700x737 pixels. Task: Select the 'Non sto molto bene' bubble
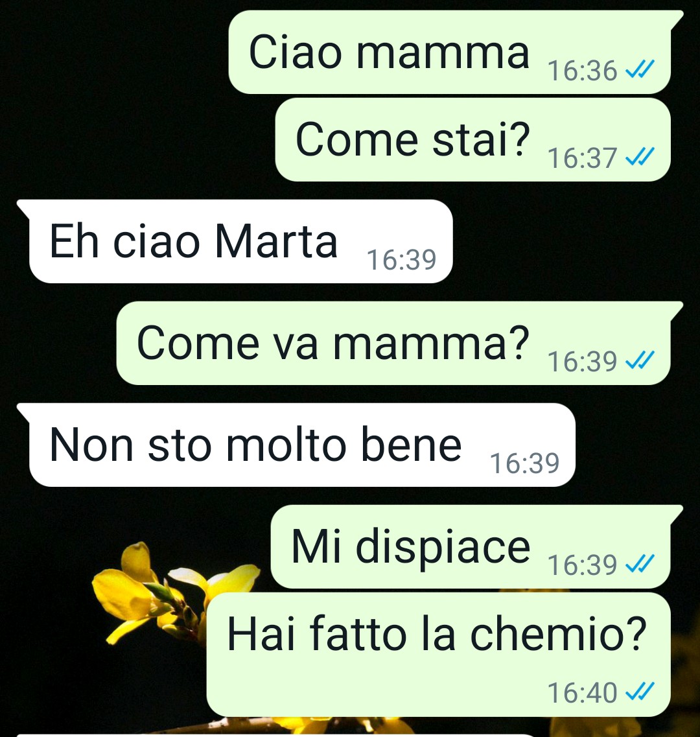(x=296, y=445)
